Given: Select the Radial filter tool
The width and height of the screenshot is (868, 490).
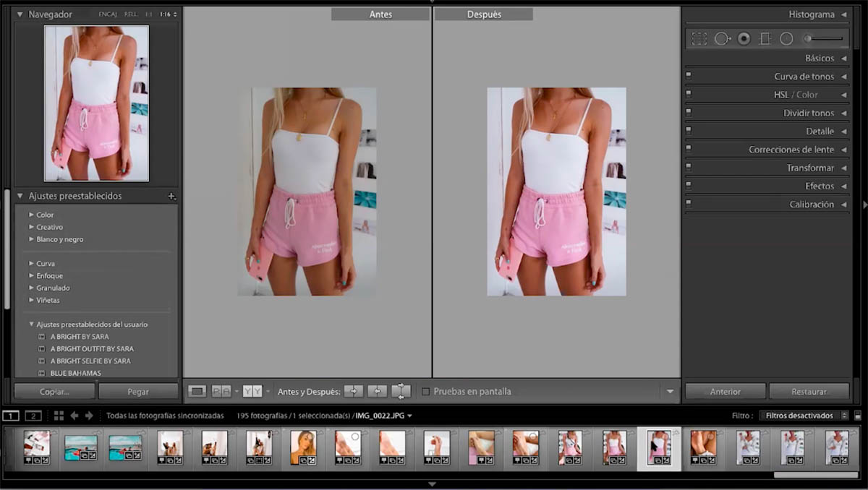Looking at the screenshot, I should click(x=786, y=38).
